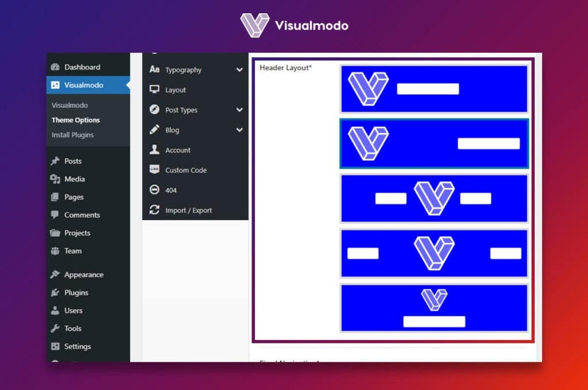588x390 pixels.
Task: Expand the Post Types section
Action: (240, 110)
